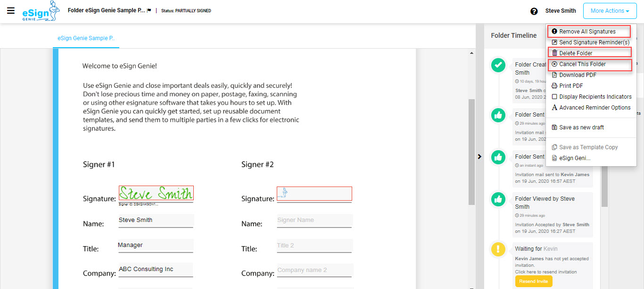Viewport: 644px width, 289px height.
Task: Toggle Display Recipients Indicators checkbox
Action: coord(554,97)
